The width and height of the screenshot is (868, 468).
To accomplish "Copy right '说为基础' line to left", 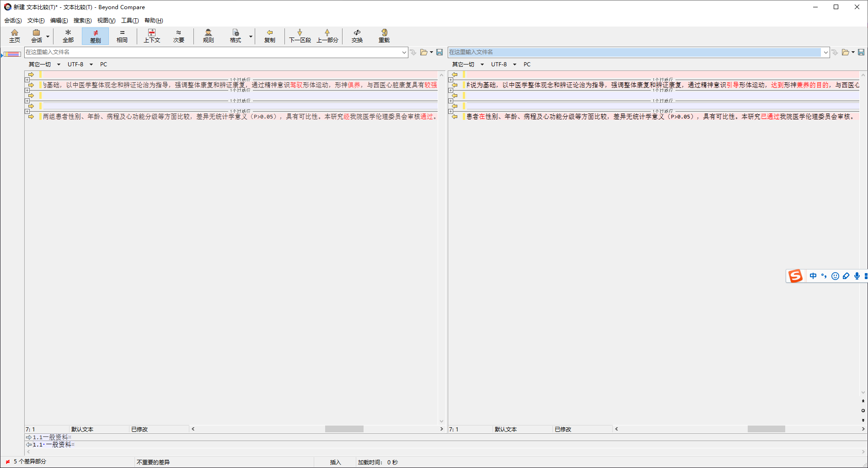I will pos(455,85).
